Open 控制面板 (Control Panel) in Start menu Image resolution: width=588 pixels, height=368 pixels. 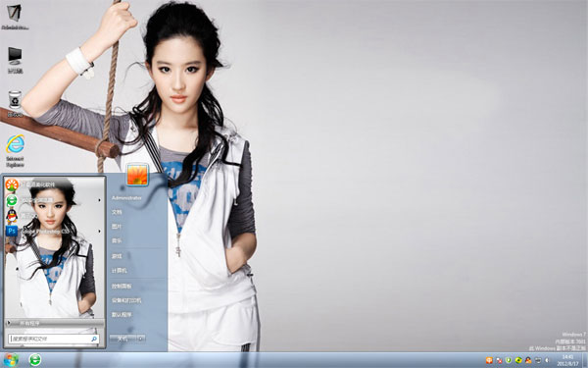(122, 287)
